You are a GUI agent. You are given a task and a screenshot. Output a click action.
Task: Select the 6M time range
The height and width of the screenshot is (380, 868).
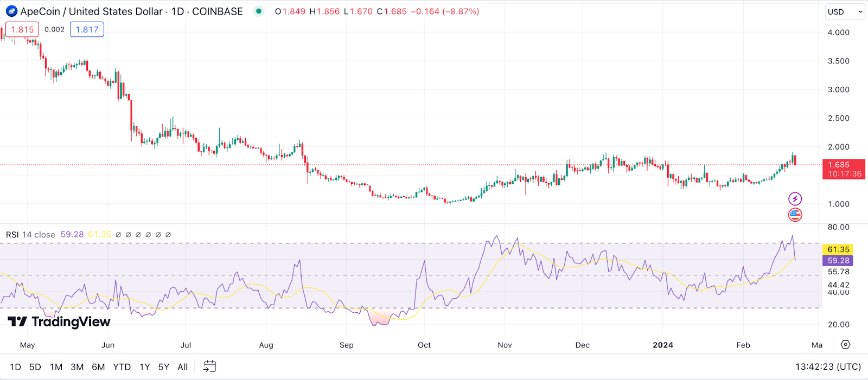coord(98,367)
